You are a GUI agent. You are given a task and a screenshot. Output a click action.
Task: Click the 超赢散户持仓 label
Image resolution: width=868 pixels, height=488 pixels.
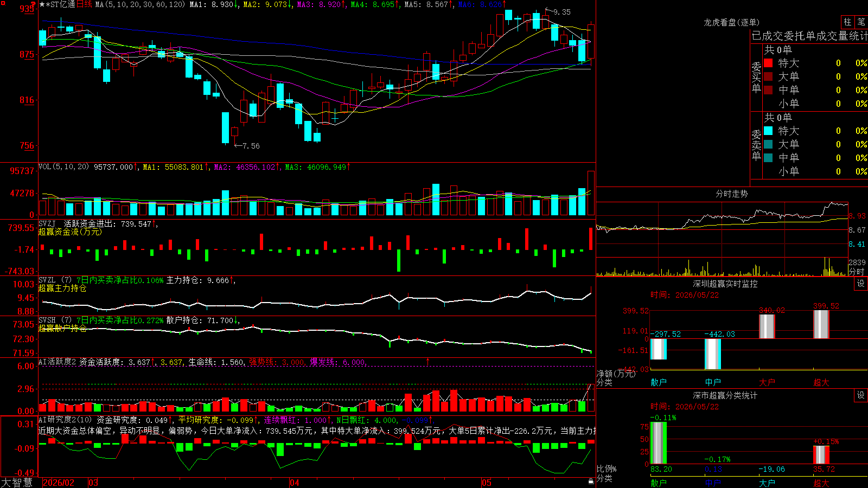62,329
